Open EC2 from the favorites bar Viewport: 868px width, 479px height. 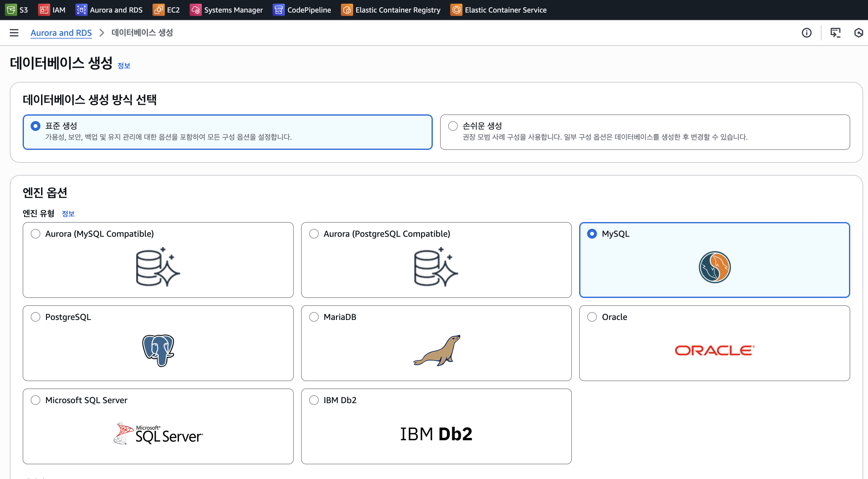click(166, 10)
